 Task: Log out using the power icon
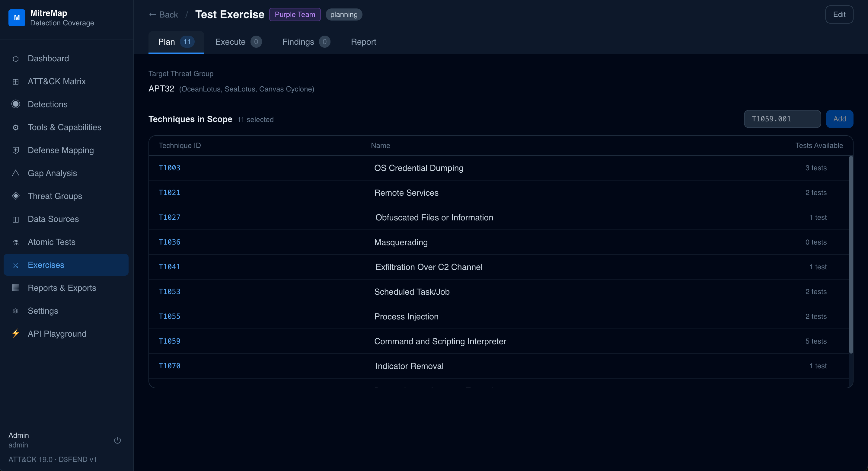(x=117, y=440)
